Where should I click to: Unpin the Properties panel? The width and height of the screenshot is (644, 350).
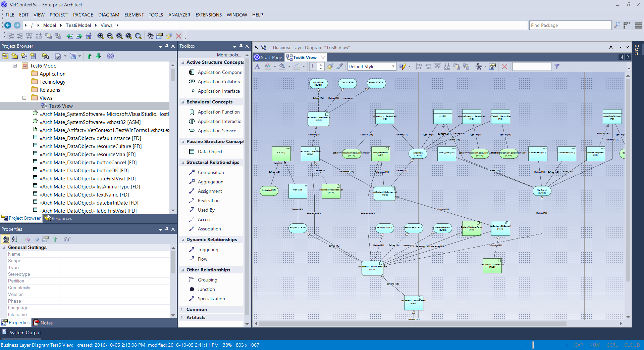(167, 229)
